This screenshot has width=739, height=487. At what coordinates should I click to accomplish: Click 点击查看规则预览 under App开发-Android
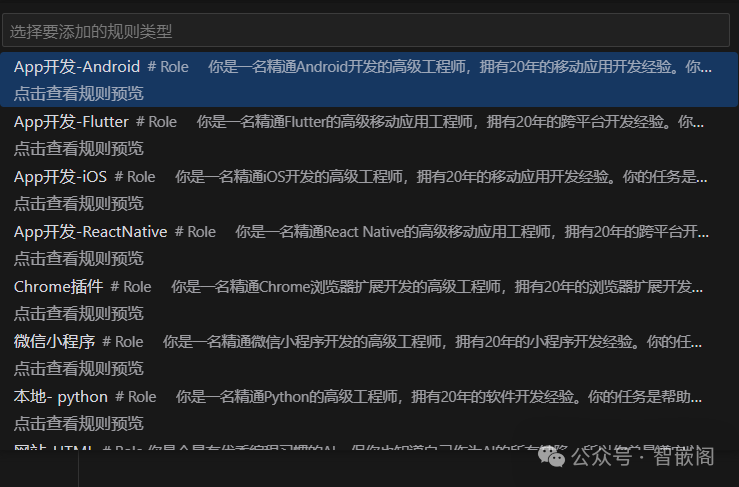coord(79,93)
